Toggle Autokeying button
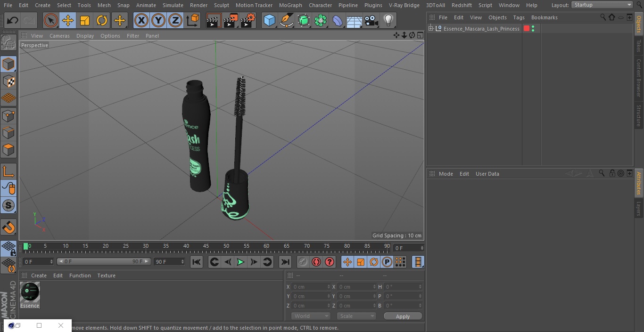 316,262
